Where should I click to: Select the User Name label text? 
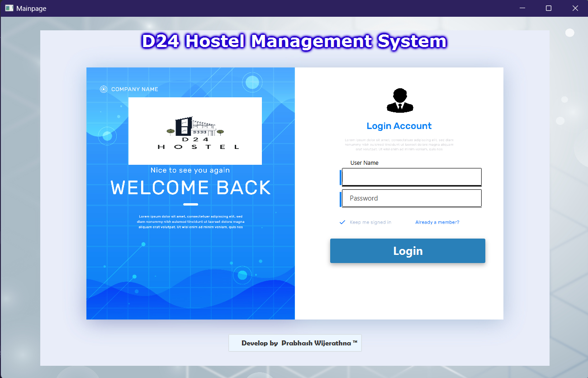point(364,163)
